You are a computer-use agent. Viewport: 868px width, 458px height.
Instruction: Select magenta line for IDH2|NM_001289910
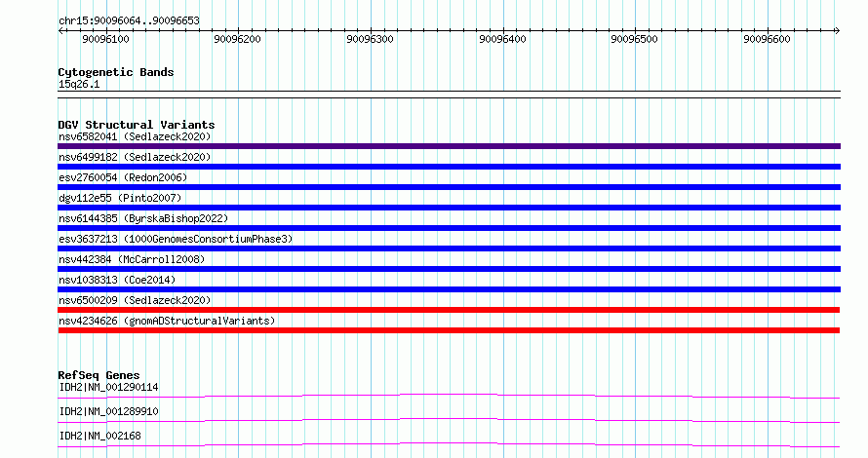(x=449, y=420)
